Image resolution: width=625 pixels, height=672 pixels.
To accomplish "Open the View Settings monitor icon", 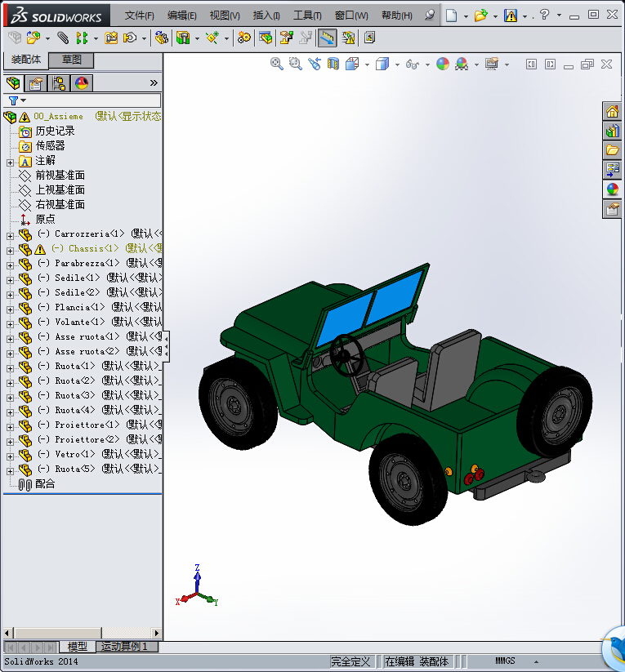I will (492, 65).
